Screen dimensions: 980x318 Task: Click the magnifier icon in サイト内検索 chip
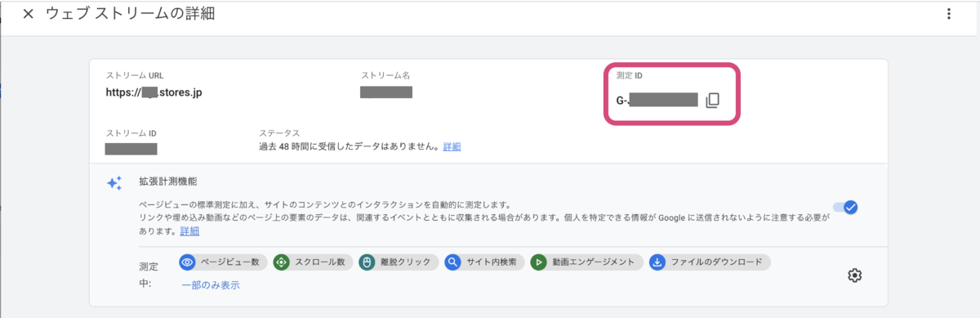point(453,262)
